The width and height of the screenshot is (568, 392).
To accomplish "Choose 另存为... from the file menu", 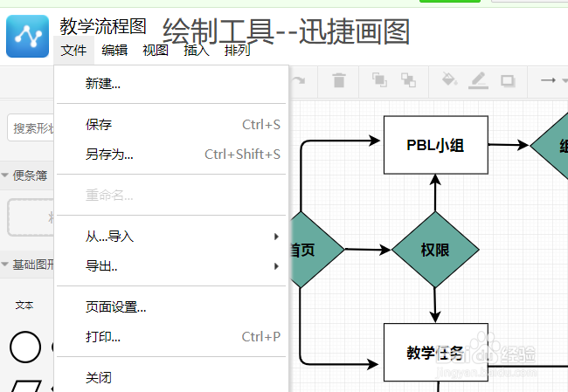I will pos(171,155).
